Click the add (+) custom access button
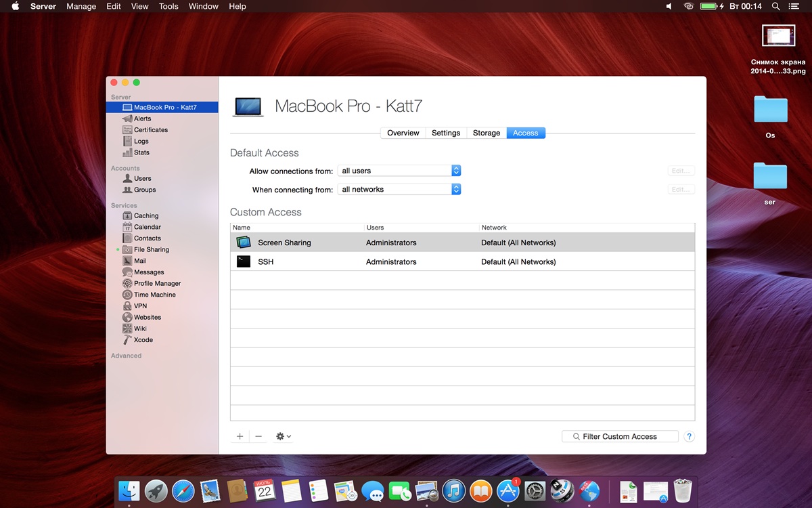Image resolution: width=812 pixels, height=508 pixels. click(240, 437)
